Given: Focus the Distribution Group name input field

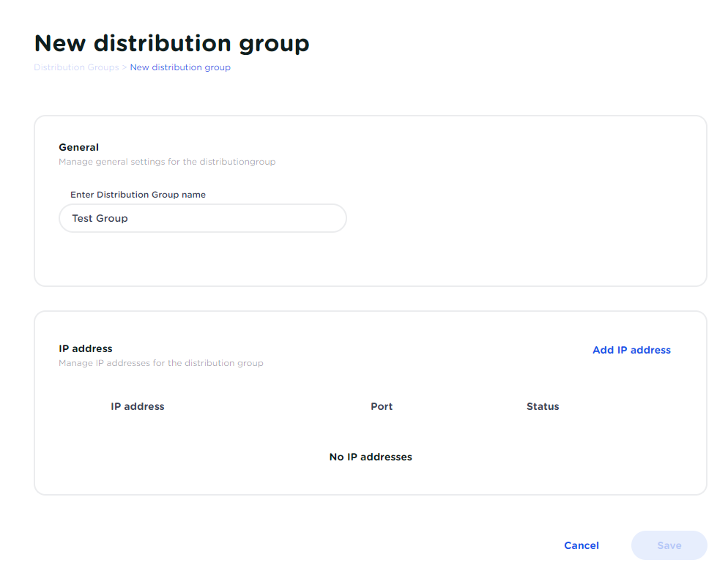Looking at the screenshot, I should (x=202, y=218).
